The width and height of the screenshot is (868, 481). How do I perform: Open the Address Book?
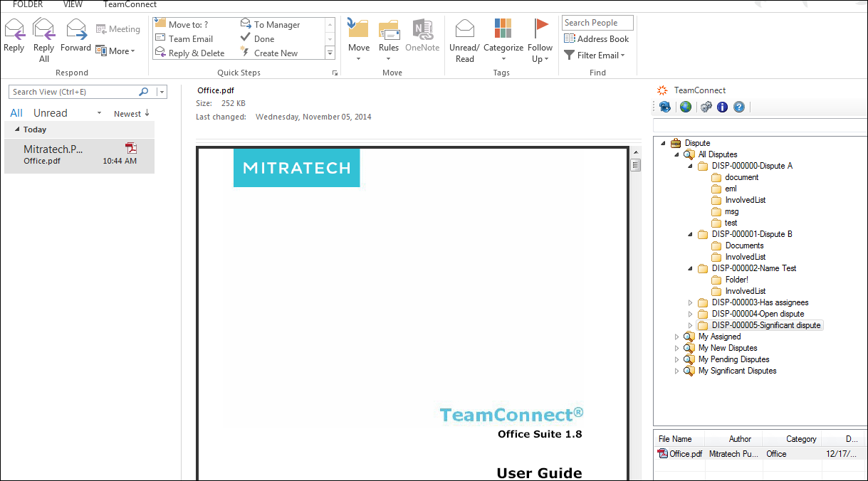[x=596, y=39]
